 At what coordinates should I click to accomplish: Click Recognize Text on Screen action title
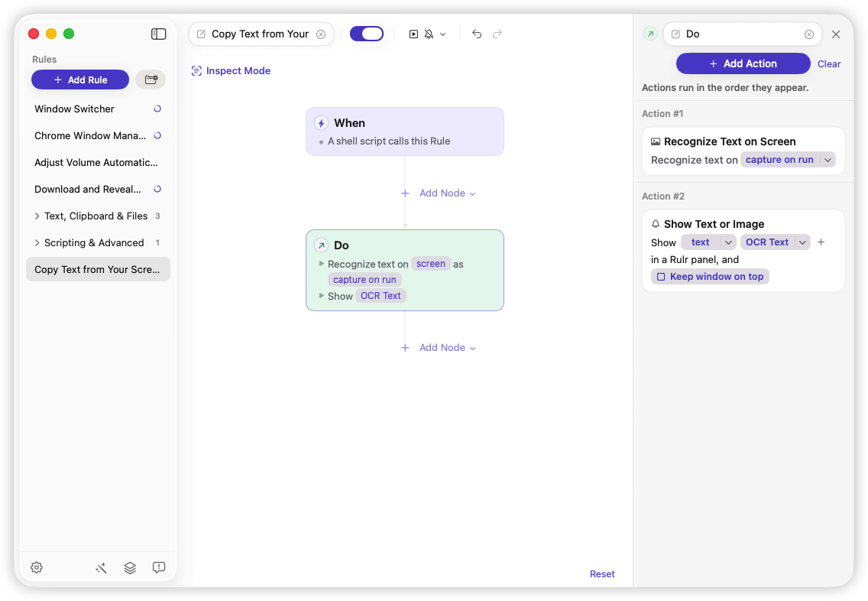pyautogui.click(x=730, y=141)
